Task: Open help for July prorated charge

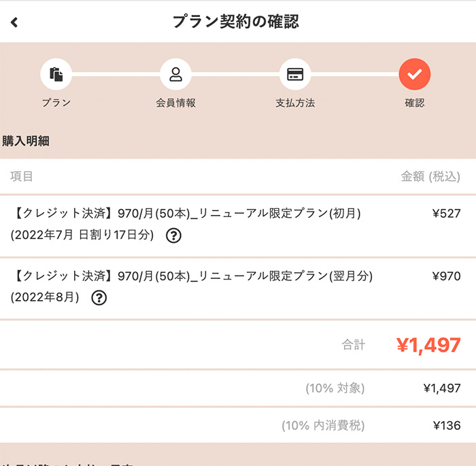Action: tap(174, 236)
